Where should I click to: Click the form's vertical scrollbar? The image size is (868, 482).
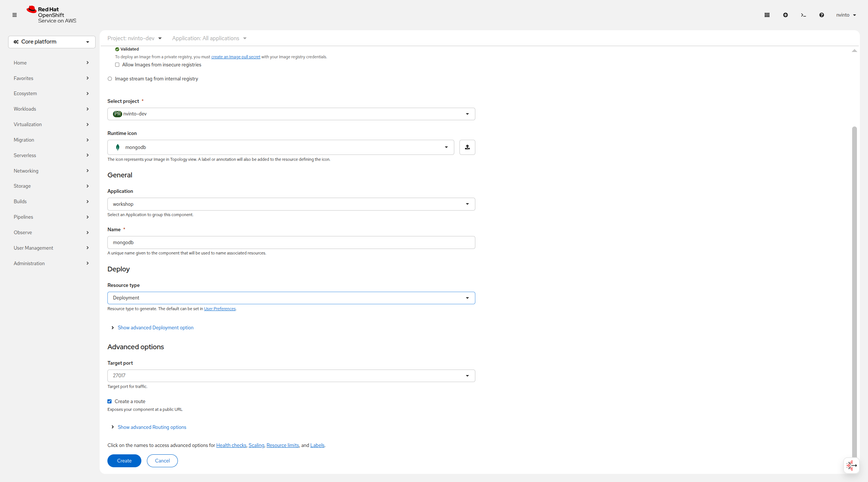tap(854, 292)
